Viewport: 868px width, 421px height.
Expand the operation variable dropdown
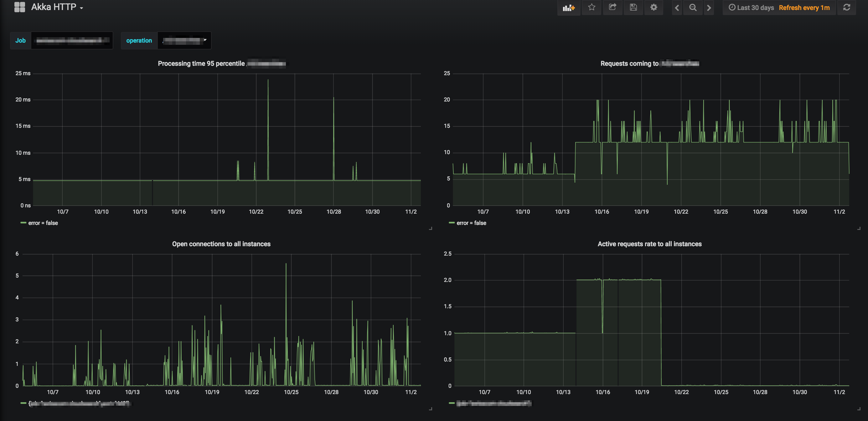pyautogui.click(x=184, y=40)
